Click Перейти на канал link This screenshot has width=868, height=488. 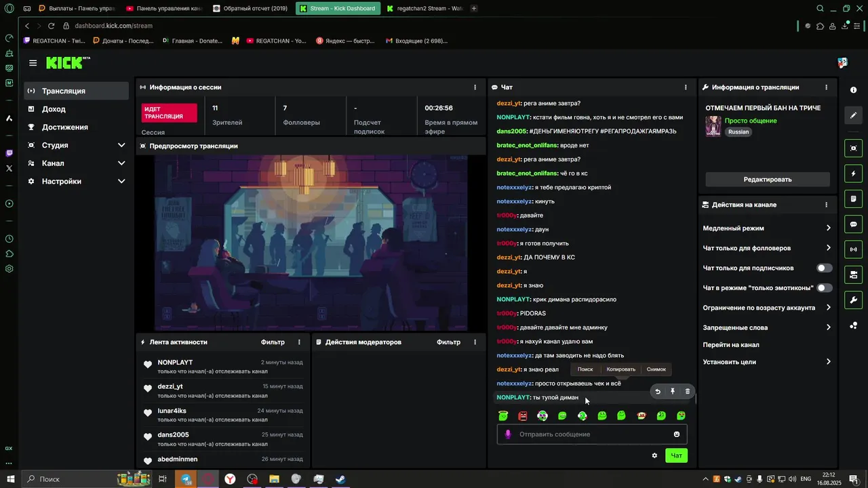coord(731,345)
